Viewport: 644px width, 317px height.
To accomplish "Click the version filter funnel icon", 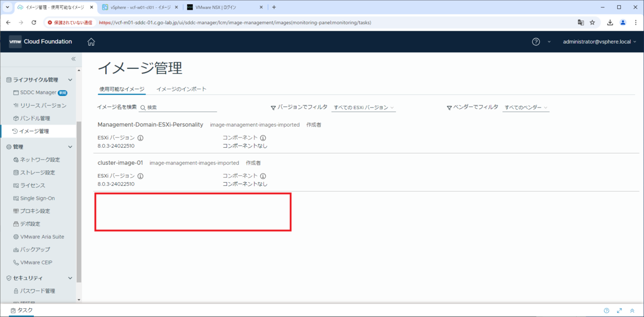I will pos(273,107).
